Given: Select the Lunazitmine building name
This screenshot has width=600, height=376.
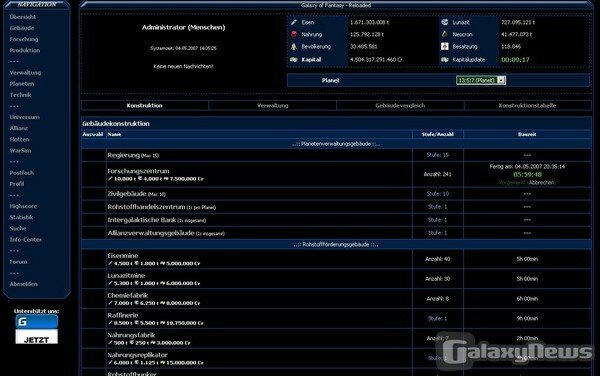Looking at the screenshot, I should pyautogui.click(x=126, y=275).
